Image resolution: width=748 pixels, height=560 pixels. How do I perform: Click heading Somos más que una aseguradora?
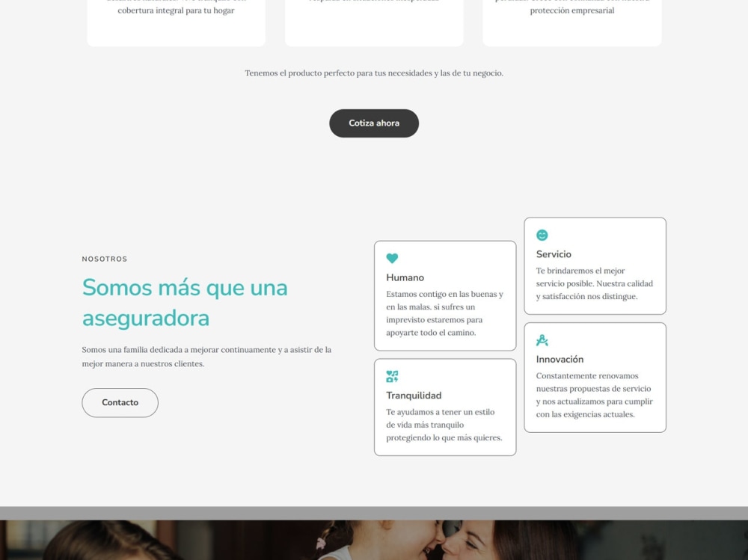185,302
